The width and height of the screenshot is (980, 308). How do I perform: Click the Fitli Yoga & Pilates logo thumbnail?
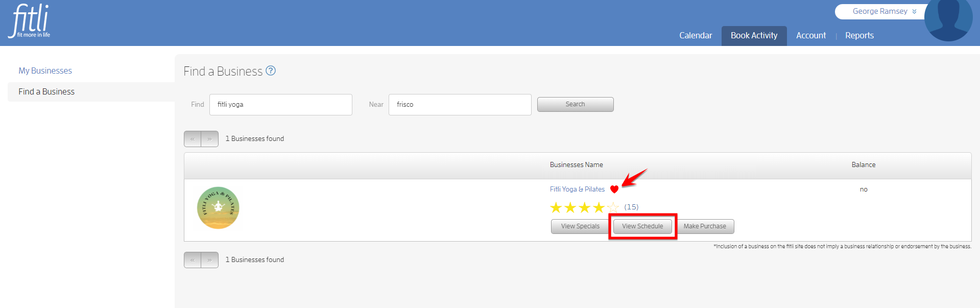coord(218,208)
